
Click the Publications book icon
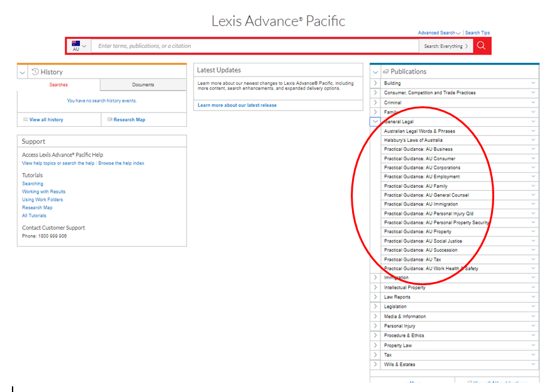(x=386, y=72)
